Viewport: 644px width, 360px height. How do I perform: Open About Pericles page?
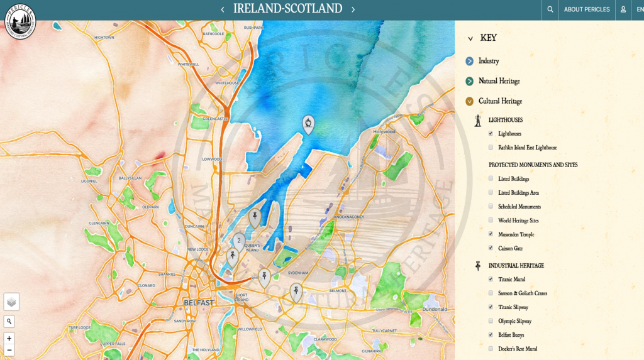[587, 9]
